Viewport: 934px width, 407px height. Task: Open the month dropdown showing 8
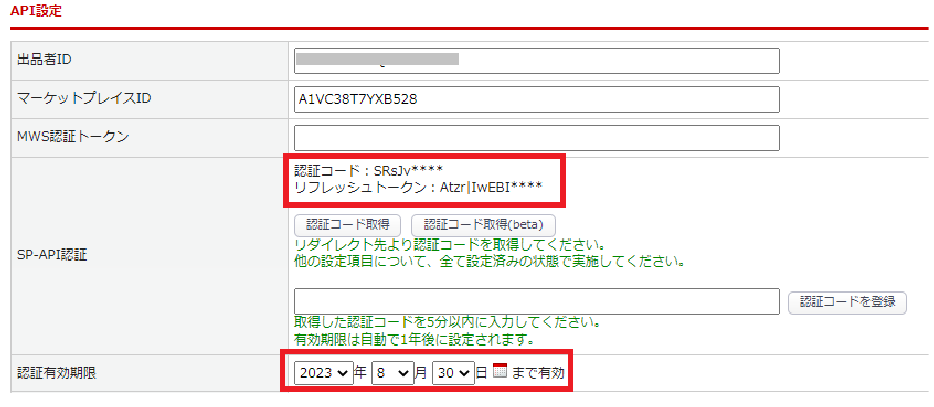[x=392, y=373]
